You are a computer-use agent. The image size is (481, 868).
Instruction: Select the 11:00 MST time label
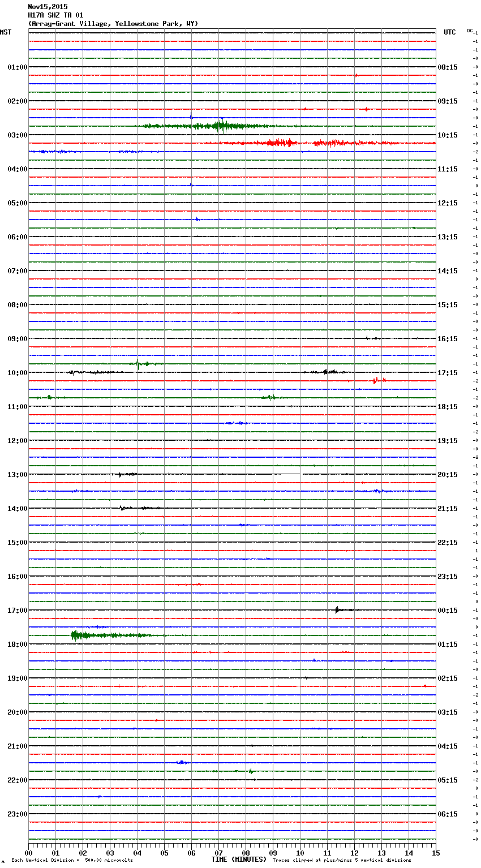pos(18,407)
